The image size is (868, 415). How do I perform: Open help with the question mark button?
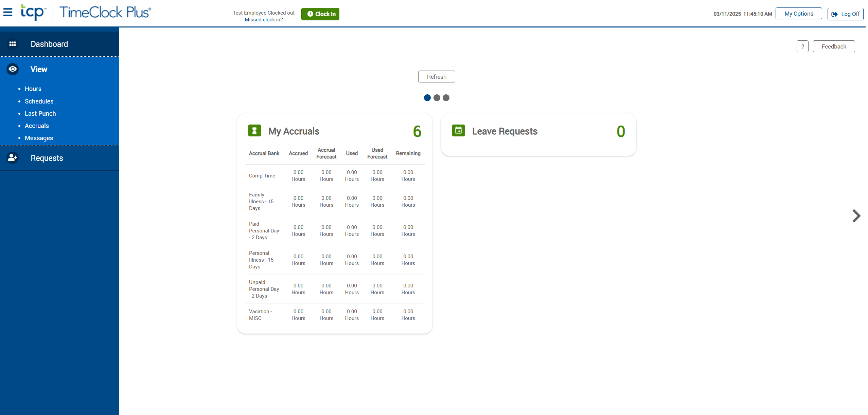click(802, 46)
